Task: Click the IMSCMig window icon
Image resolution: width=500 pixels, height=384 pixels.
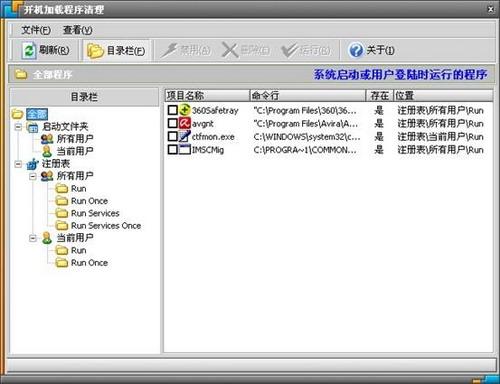Action: point(184,149)
